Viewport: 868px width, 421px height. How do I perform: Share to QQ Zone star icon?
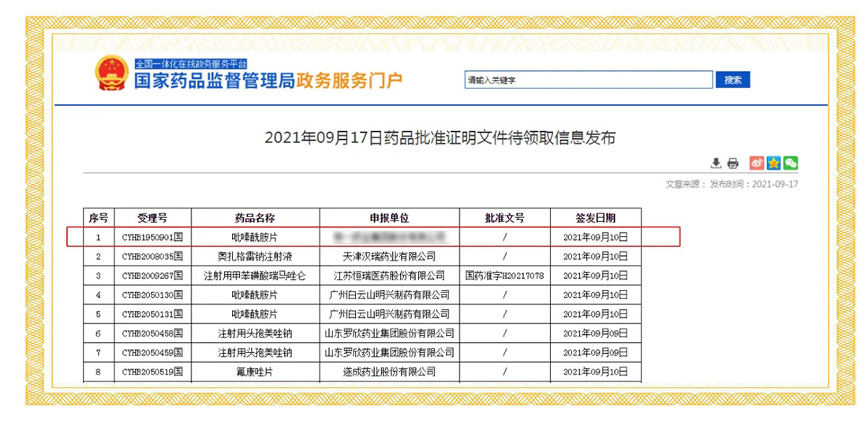[x=773, y=164]
